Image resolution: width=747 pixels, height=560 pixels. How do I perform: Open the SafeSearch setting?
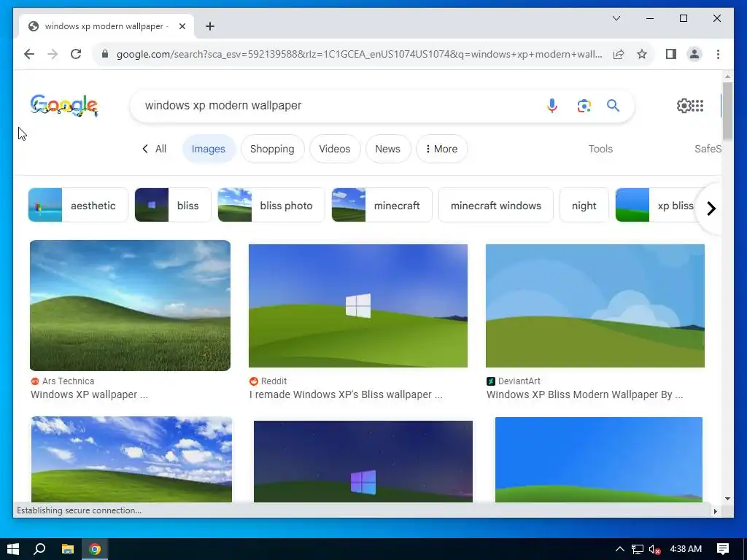pyautogui.click(x=708, y=149)
